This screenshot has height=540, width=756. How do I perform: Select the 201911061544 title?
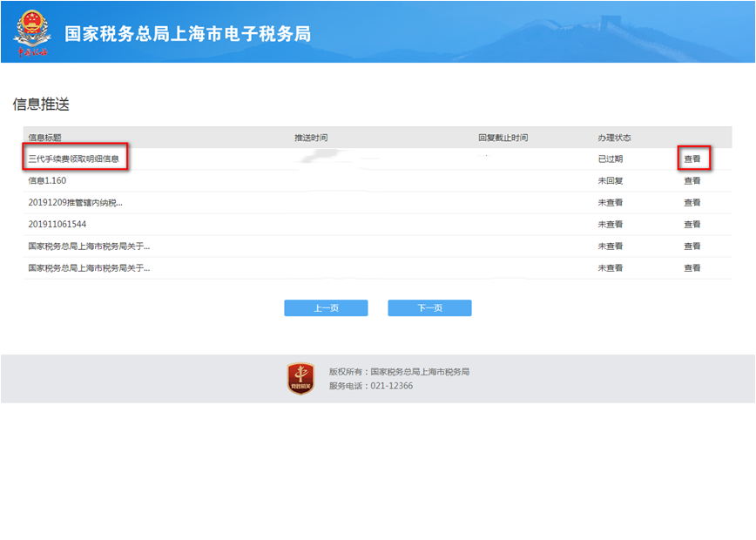point(57,224)
